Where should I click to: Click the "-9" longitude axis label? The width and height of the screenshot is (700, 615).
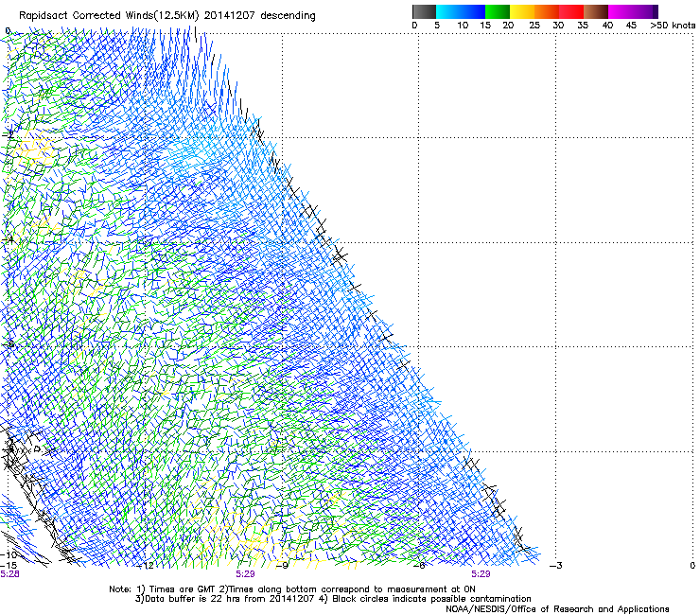coord(282,566)
